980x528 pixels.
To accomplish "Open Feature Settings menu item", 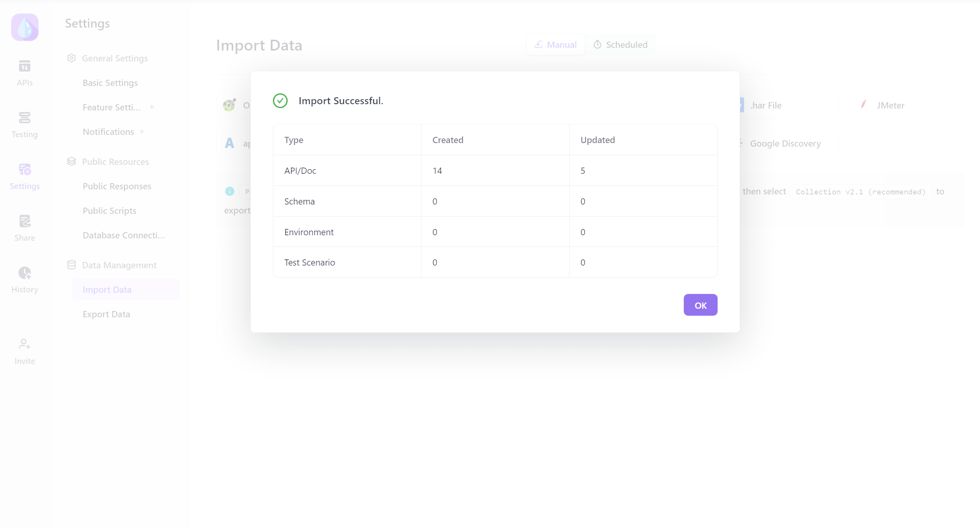I will pos(112,107).
